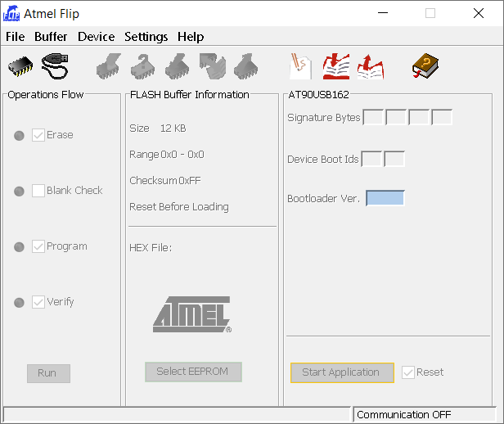Click the Atmel Flip title bar icon

(11, 13)
